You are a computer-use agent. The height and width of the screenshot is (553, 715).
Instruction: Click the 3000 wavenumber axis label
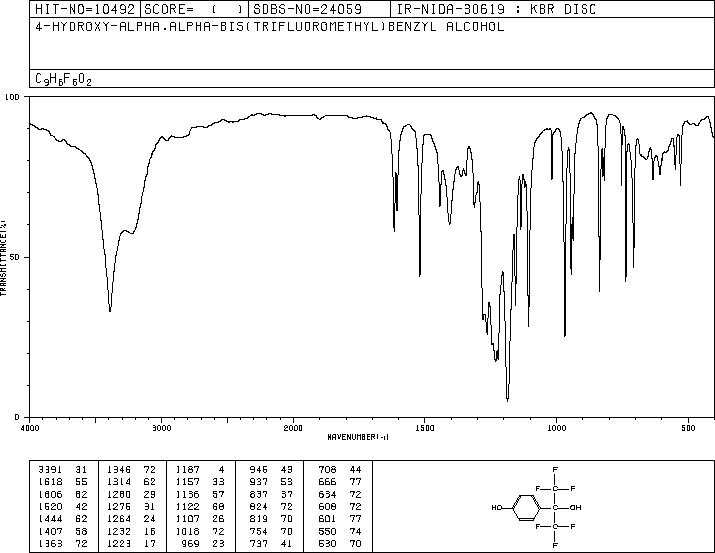[x=161, y=428]
